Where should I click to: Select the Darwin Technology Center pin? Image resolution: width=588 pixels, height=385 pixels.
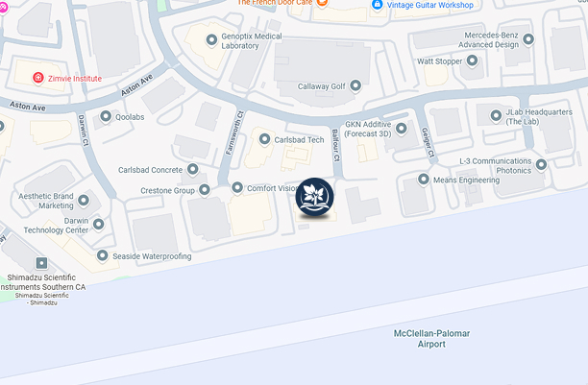coord(99,224)
